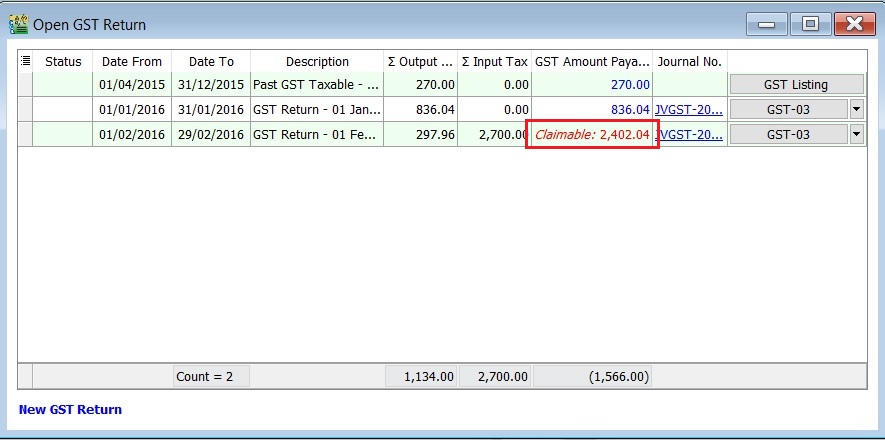Sort by the Date To column header
The height and width of the screenshot is (440, 885).
pyautogui.click(x=210, y=62)
